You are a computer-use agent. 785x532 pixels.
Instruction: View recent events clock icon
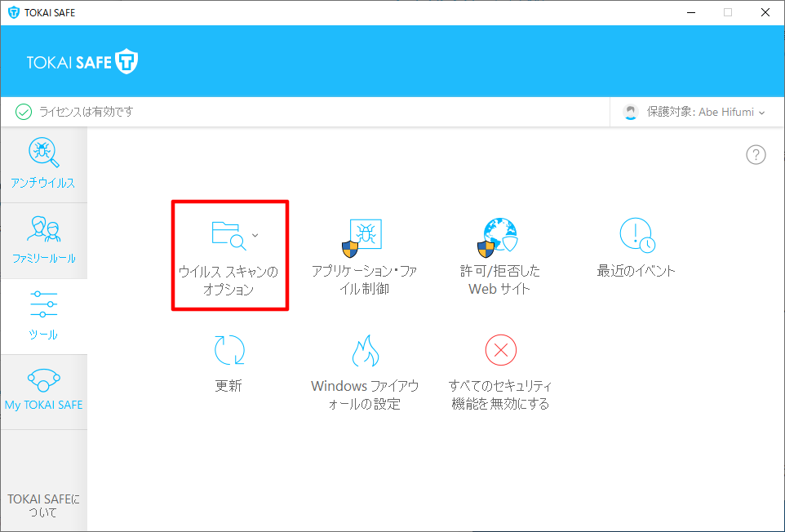(x=636, y=236)
